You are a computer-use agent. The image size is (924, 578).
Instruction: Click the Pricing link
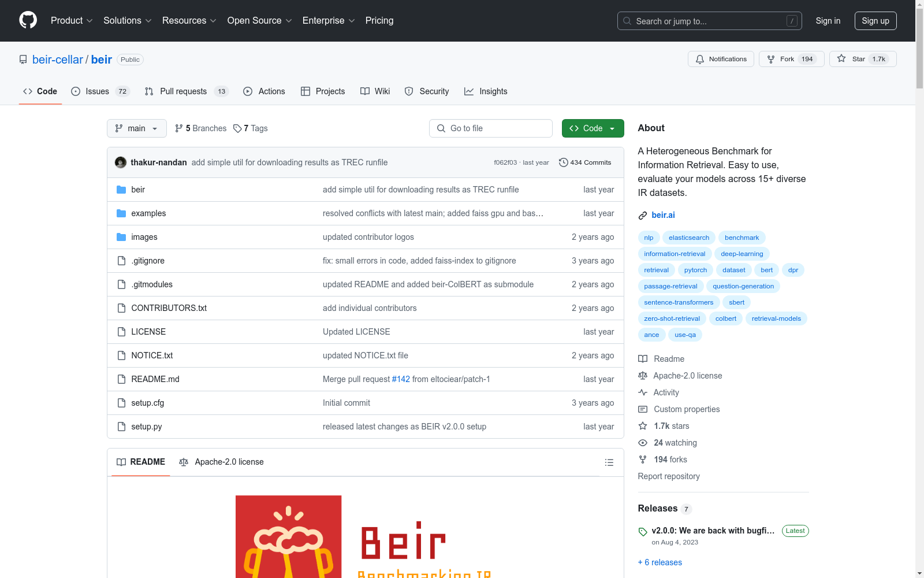379,21
